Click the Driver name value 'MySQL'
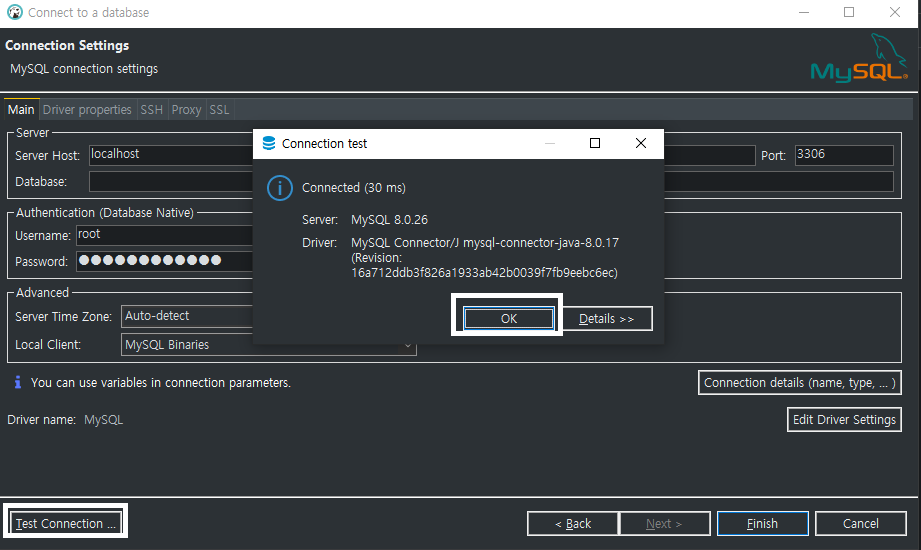 (x=103, y=420)
